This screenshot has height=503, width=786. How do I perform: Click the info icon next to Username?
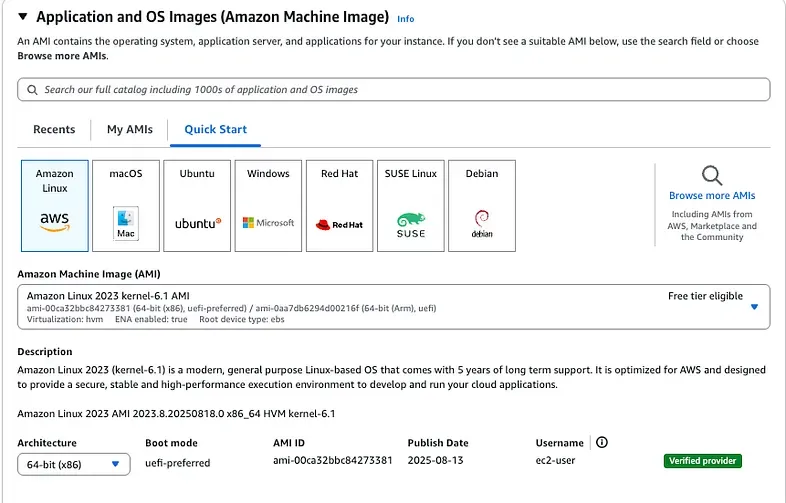point(602,443)
